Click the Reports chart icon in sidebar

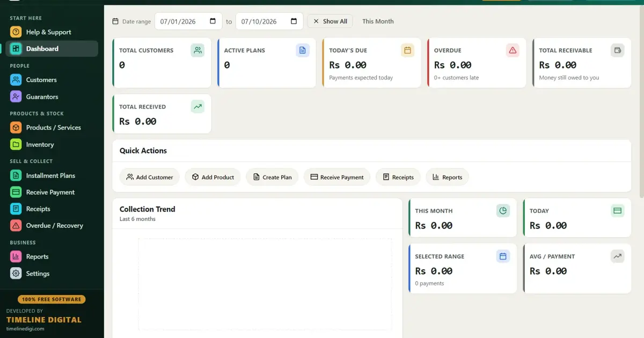pyautogui.click(x=16, y=256)
